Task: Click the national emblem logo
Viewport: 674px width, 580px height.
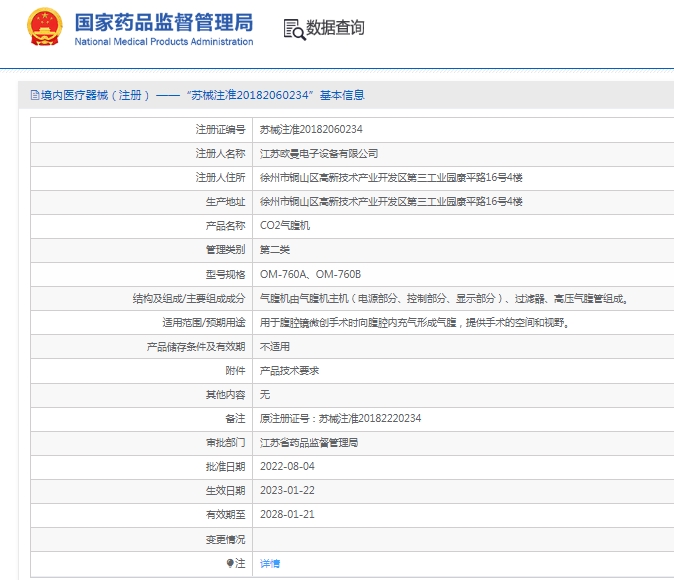Action: [45, 27]
